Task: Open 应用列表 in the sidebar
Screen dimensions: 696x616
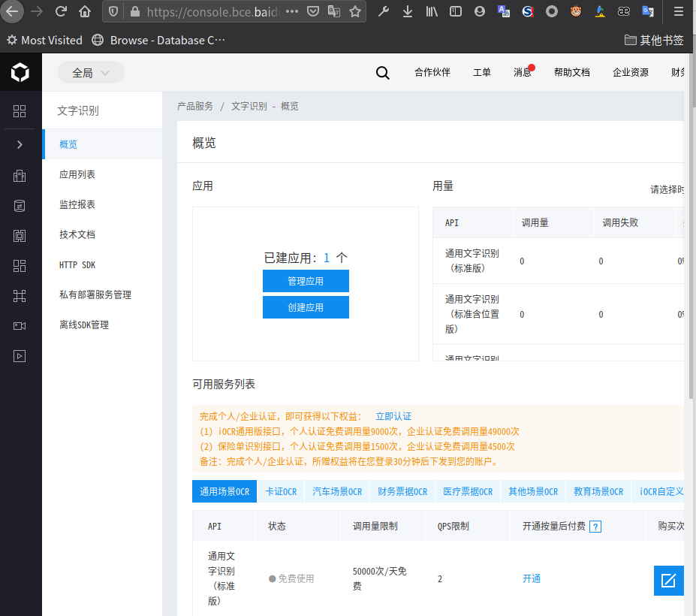Action: tap(102, 174)
